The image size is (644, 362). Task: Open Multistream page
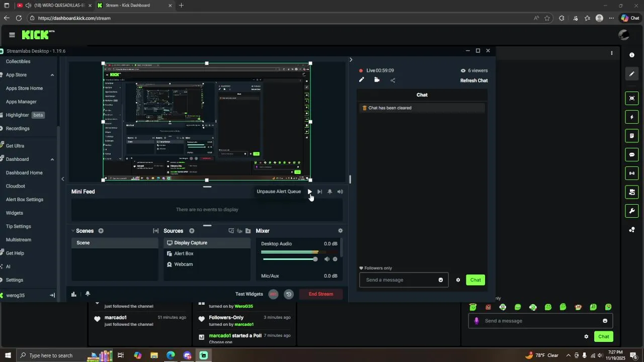pos(19,240)
